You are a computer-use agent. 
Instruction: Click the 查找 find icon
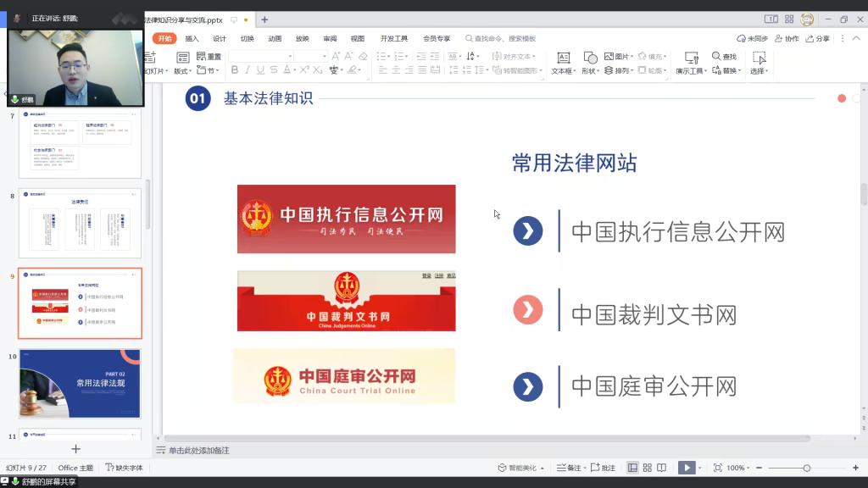[724, 57]
